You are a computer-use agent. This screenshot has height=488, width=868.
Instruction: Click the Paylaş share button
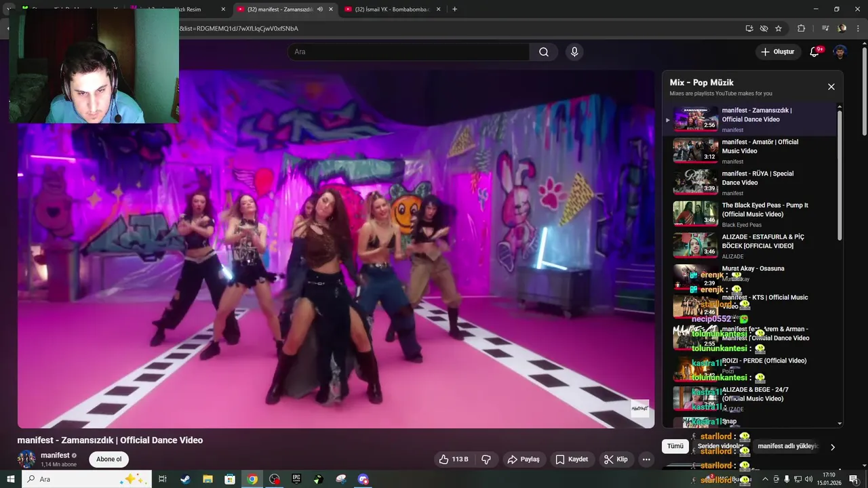(523, 460)
